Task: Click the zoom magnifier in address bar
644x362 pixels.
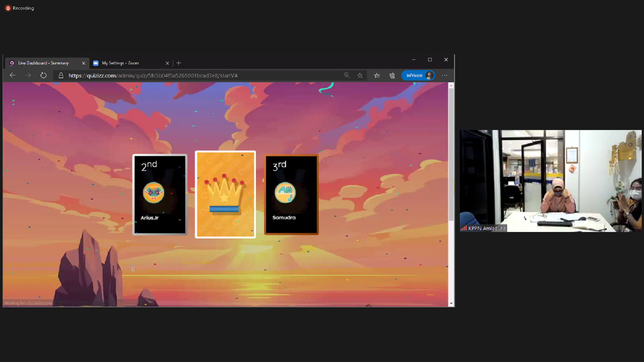Action: pyautogui.click(x=347, y=75)
